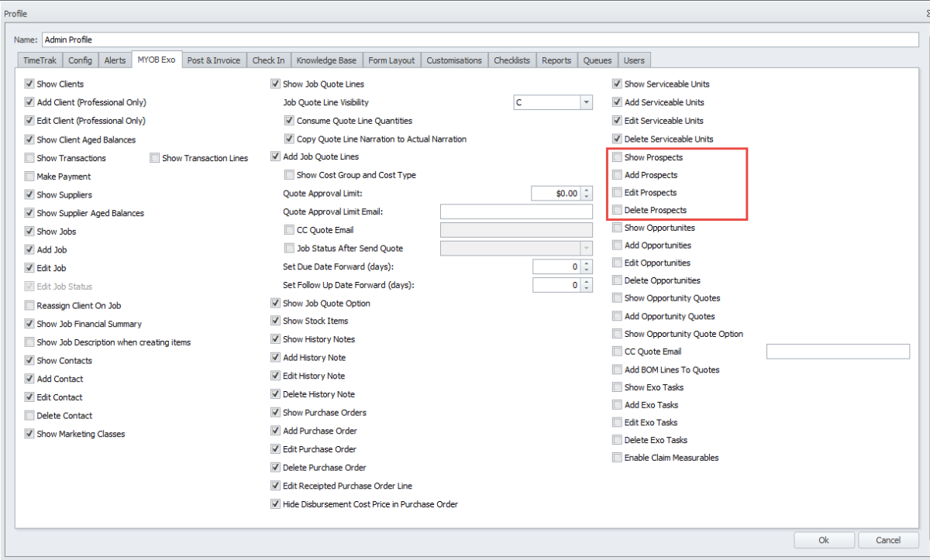Expand Job Status After Send Quote dropdown
930x560 pixels.
585,249
